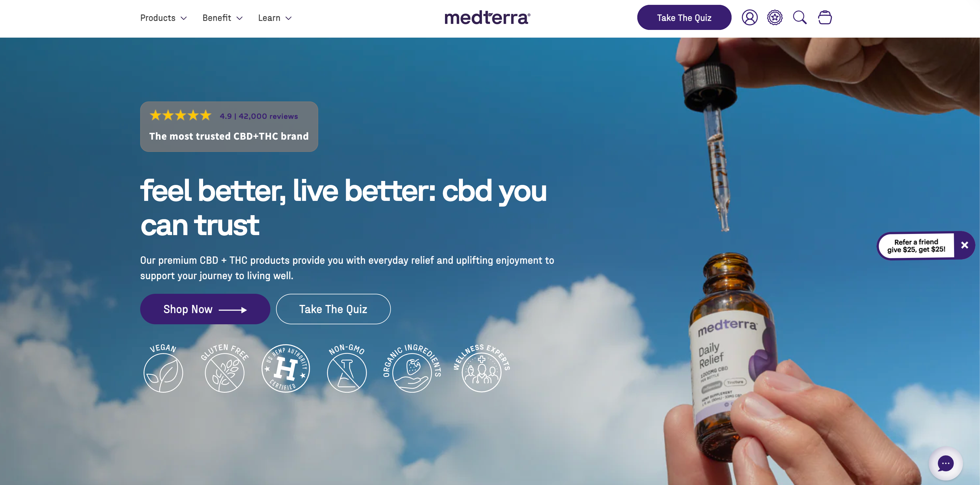The width and height of the screenshot is (980, 485).
Task: Click the US Hemp Authority Certified badge
Action: (285, 368)
